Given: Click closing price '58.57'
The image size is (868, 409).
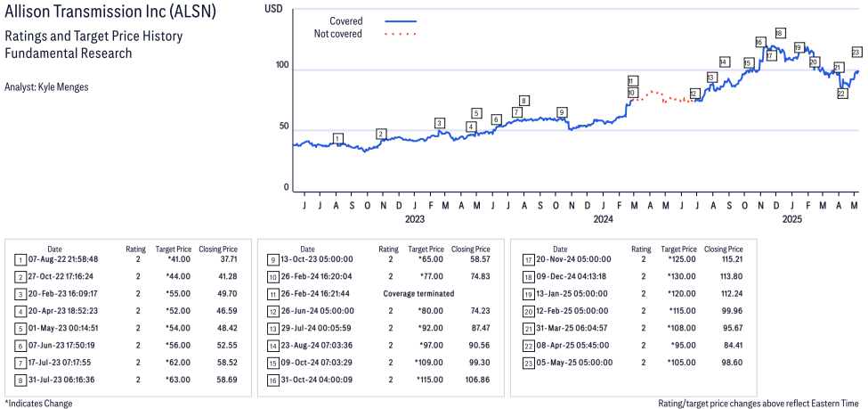Looking at the screenshot, I should click(x=480, y=258).
